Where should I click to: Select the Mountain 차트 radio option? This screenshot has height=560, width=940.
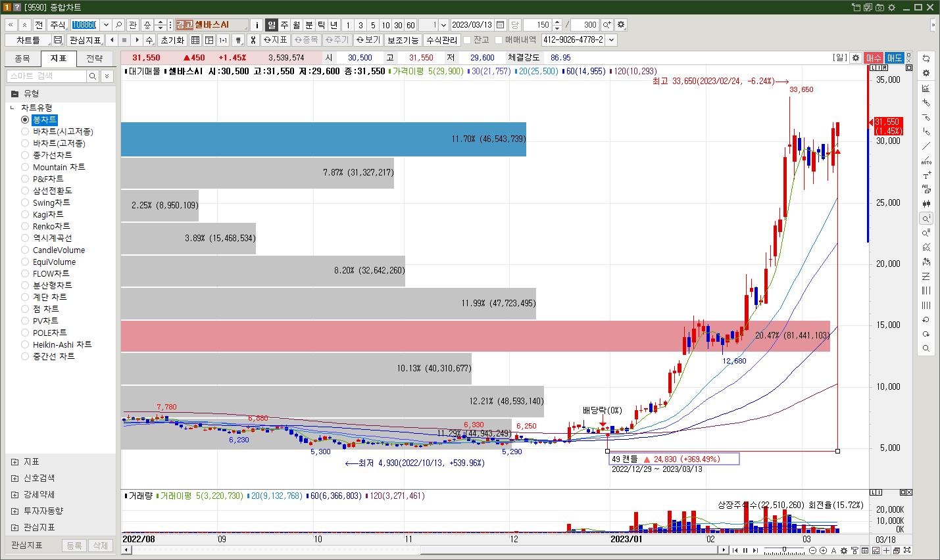click(x=25, y=167)
